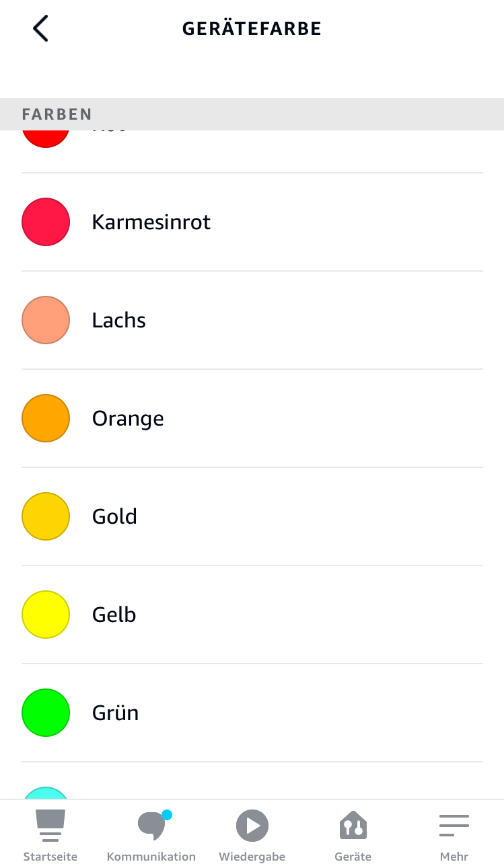Open the Kommunikation speech bubble icon
The width and height of the screenshot is (504, 868).
(151, 826)
